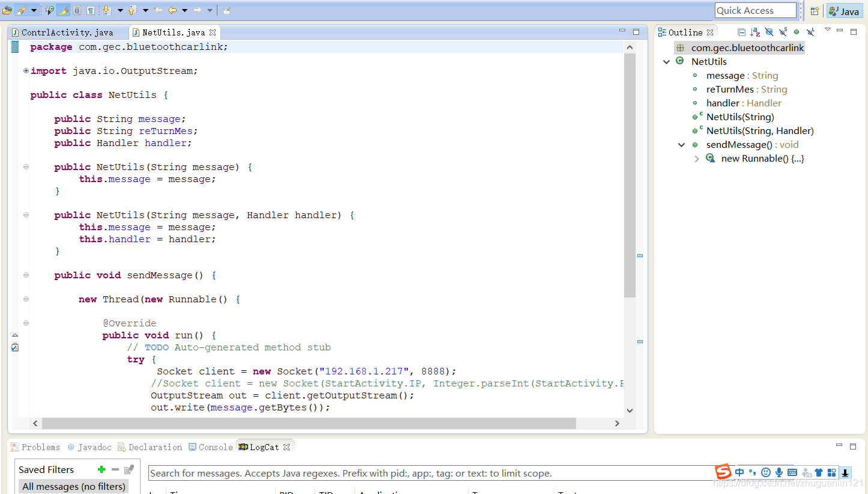Toggle Hide Fields in Outline
Screen dimensions: 868x494
point(769,32)
